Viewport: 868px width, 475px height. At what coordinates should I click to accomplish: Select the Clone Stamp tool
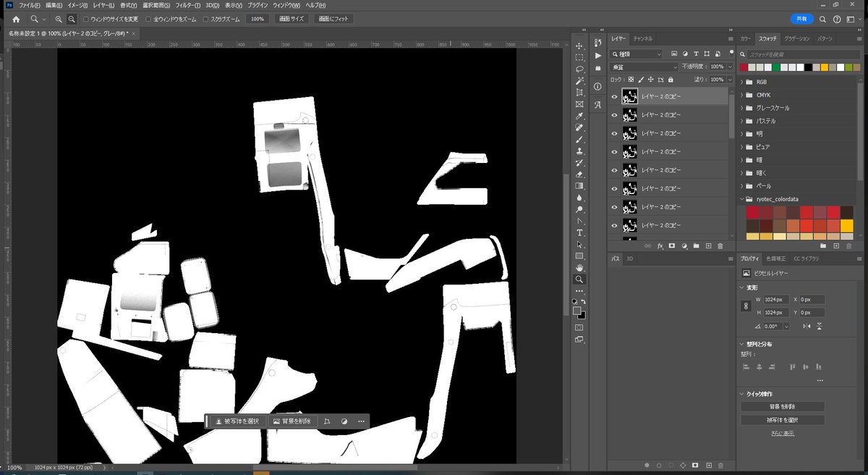point(579,151)
